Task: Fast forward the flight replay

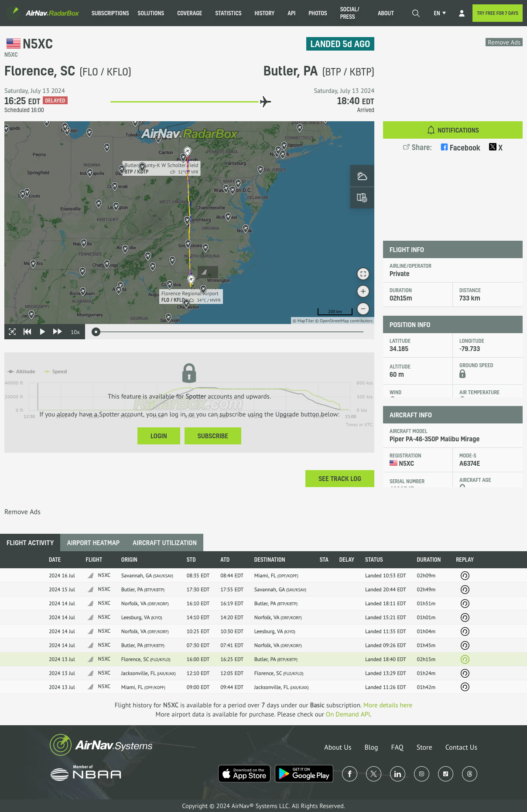Action: 57,332
